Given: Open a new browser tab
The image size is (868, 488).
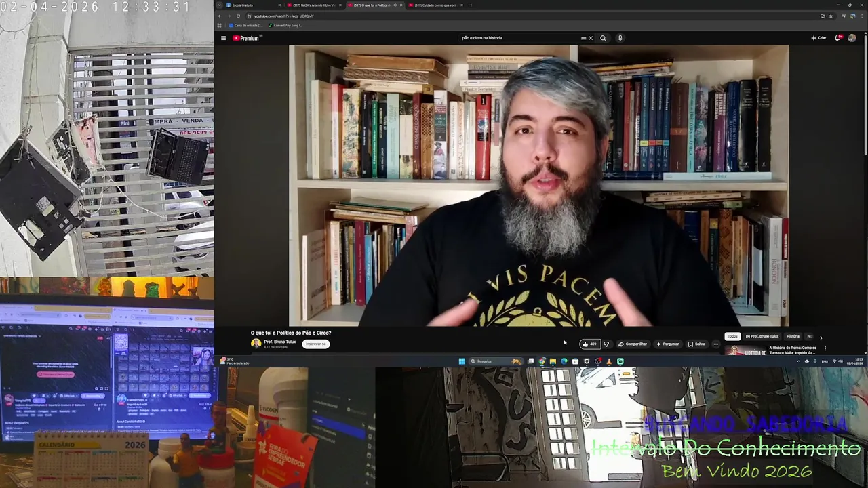Looking at the screenshot, I should (x=471, y=5).
